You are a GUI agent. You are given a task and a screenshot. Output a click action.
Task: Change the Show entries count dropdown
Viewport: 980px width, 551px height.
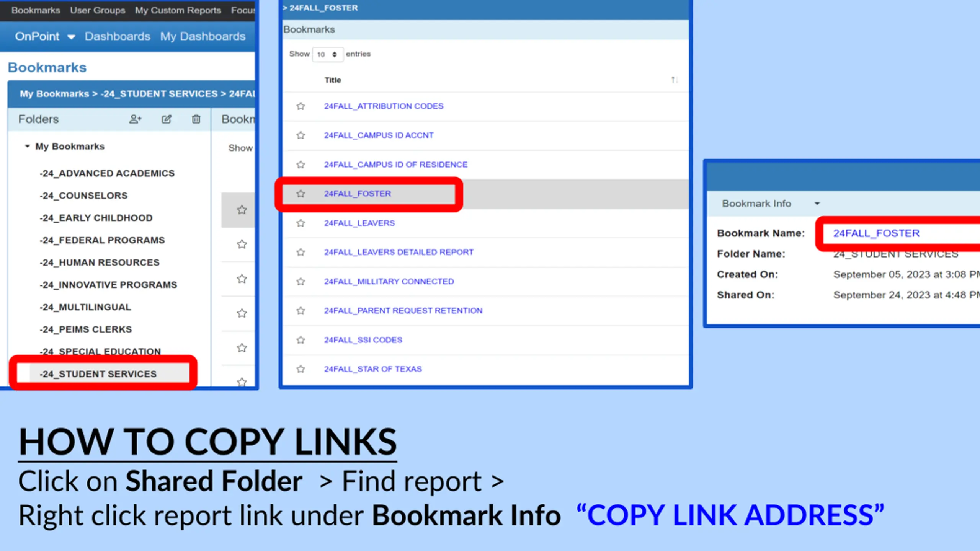pyautogui.click(x=327, y=54)
